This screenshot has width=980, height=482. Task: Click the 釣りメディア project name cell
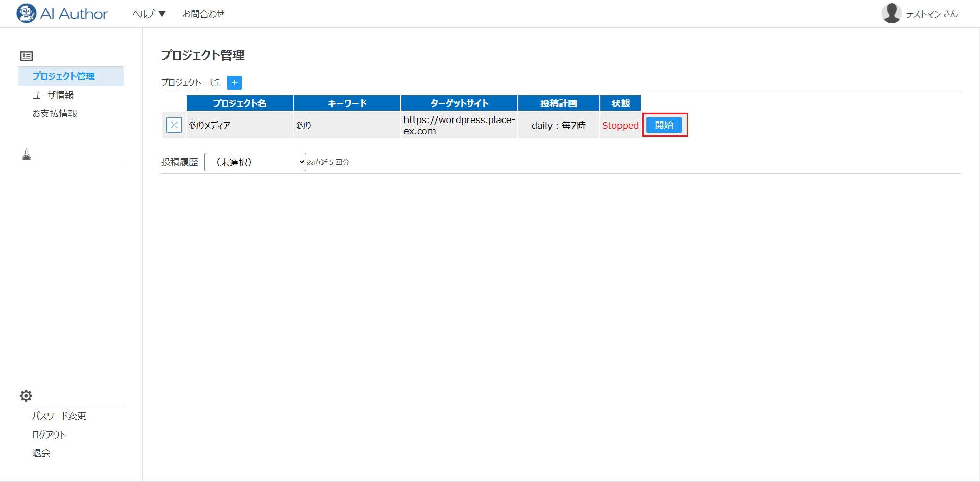[240, 125]
